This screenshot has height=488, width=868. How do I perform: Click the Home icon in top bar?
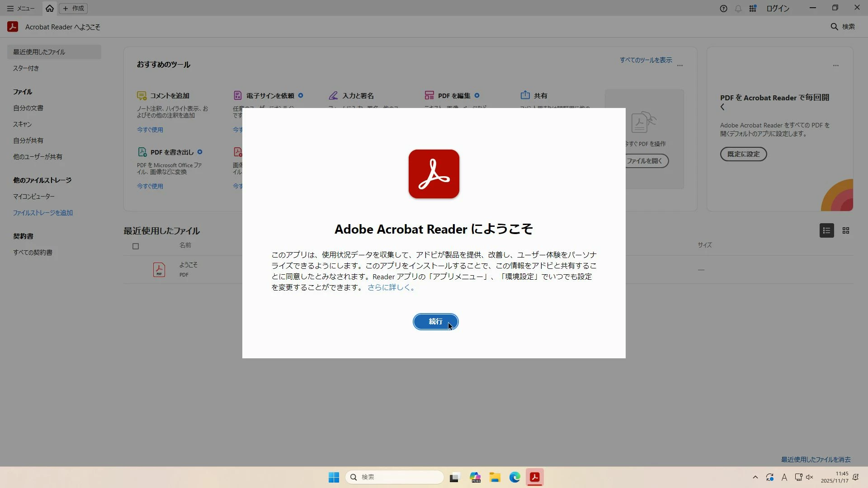(x=50, y=8)
